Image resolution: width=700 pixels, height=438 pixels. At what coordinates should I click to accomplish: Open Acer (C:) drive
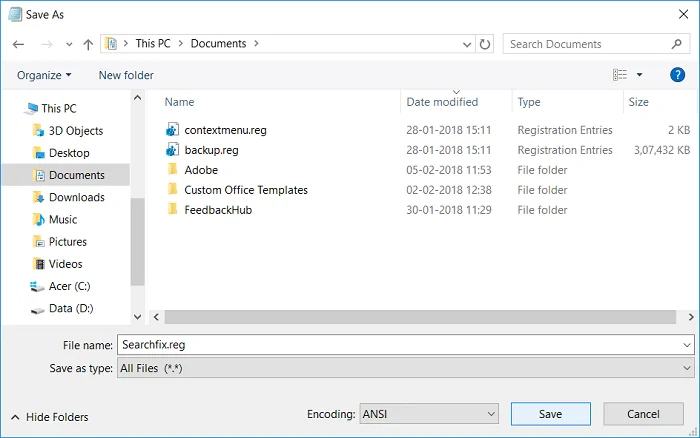(69, 286)
